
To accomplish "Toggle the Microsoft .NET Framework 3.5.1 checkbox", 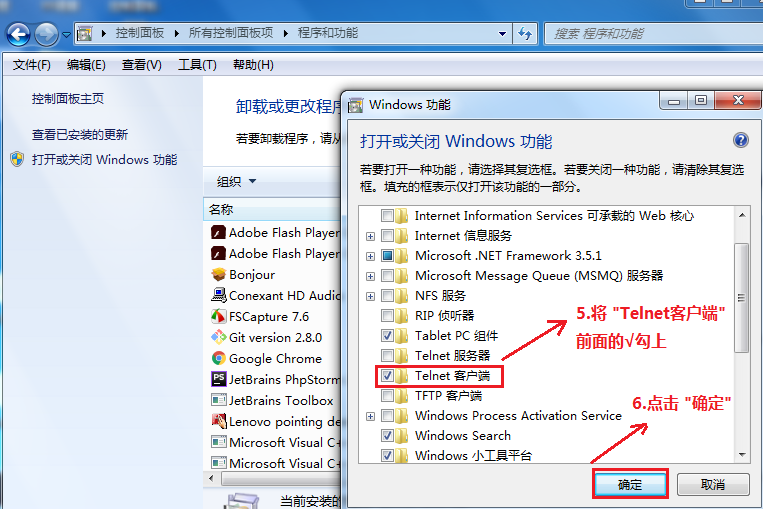I will click(x=387, y=255).
